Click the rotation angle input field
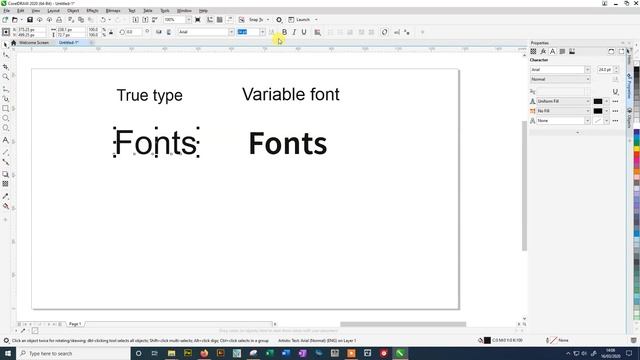The width and height of the screenshot is (640, 360). [x=133, y=32]
